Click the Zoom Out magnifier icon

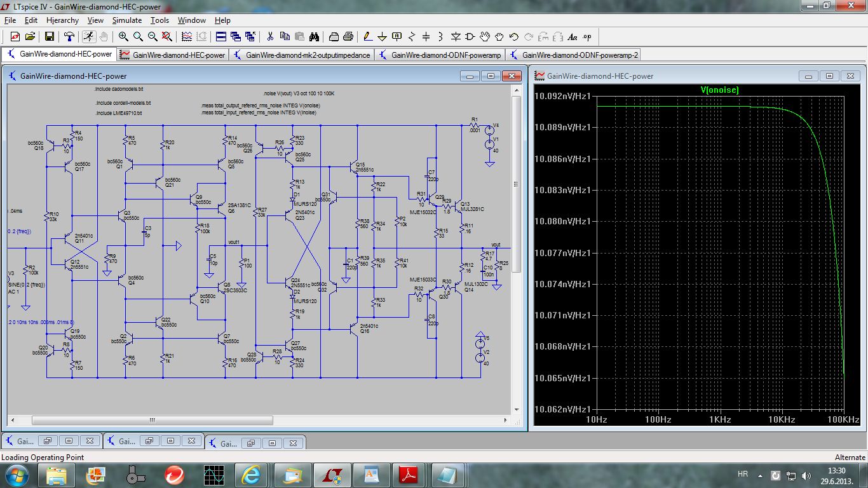tap(153, 36)
